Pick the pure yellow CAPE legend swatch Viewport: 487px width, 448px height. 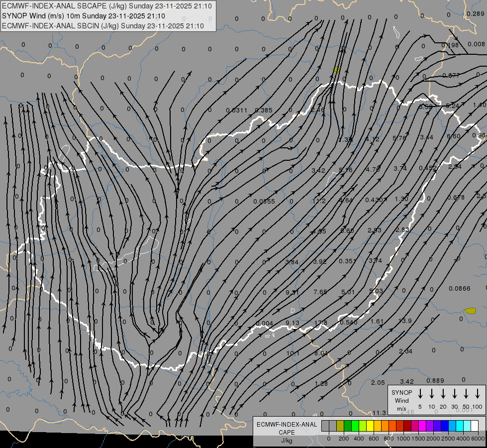[370, 426]
